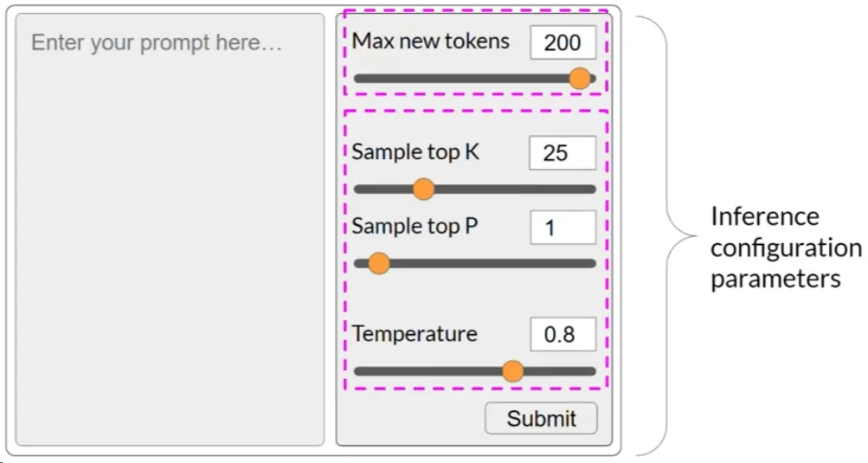Click the "Inference configuration parameters" caption
This screenshot has height=463, width=868.
pyautogui.click(x=785, y=248)
